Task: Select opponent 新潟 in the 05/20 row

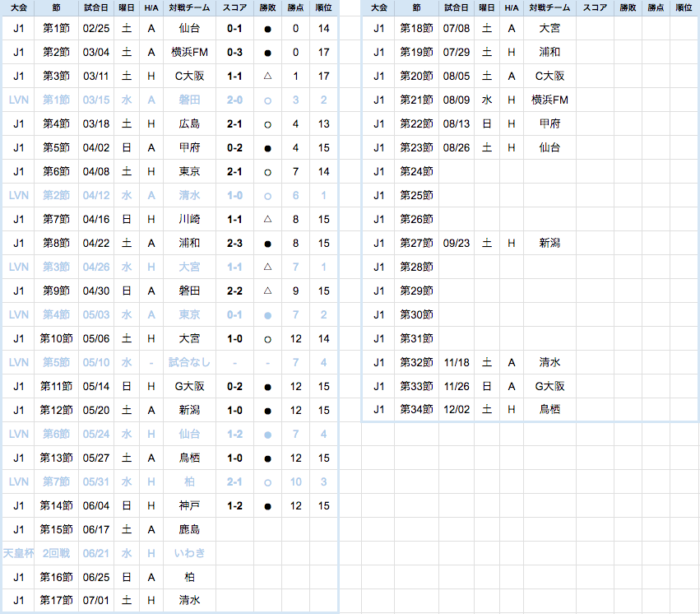Action: [189, 411]
